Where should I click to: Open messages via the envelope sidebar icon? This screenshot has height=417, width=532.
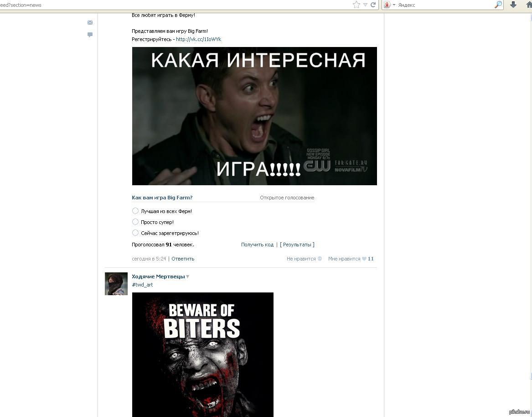pos(90,23)
